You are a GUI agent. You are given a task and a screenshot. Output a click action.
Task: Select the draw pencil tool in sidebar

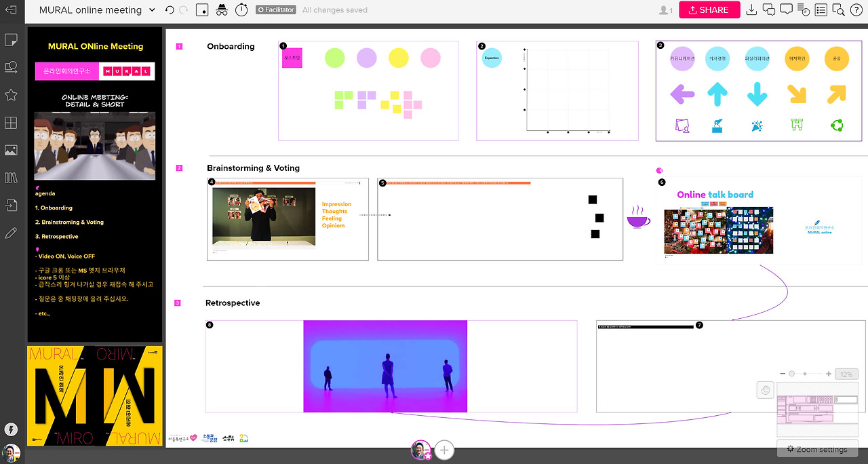(11, 233)
